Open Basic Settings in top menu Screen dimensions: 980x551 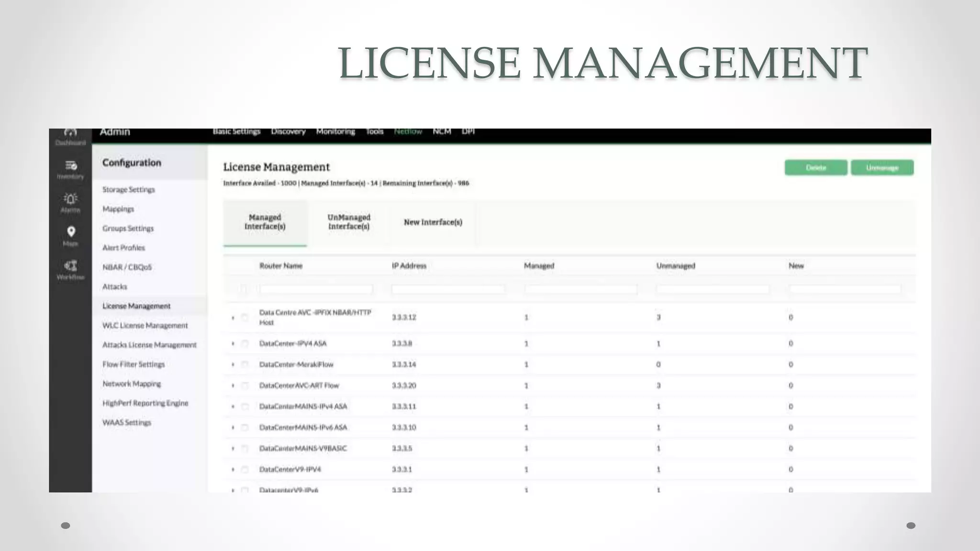[236, 132]
